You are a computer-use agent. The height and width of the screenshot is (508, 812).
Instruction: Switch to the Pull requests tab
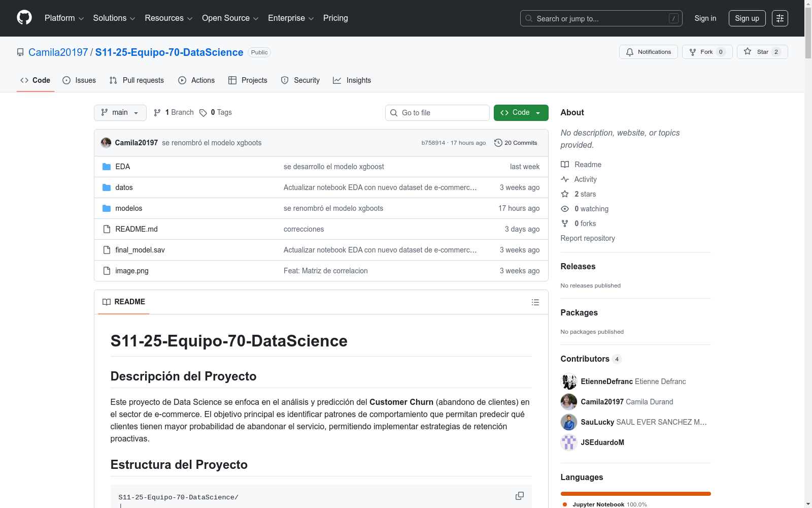[137, 80]
